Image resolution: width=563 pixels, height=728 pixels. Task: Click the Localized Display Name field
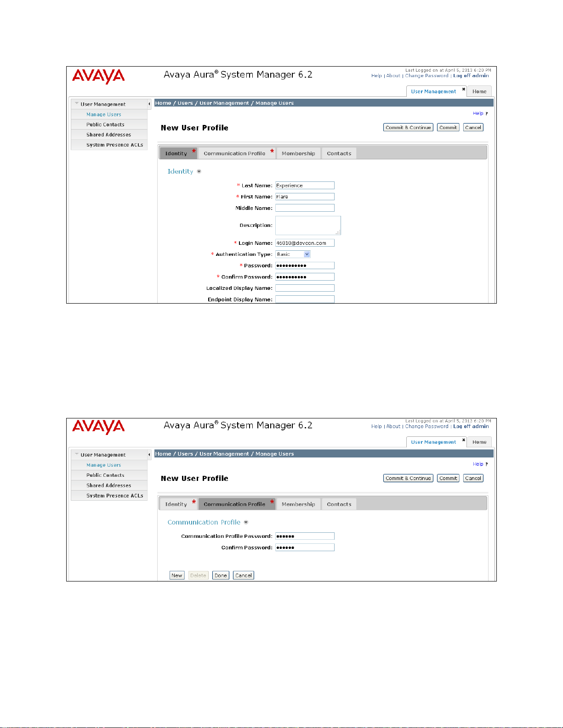pos(305,288)
